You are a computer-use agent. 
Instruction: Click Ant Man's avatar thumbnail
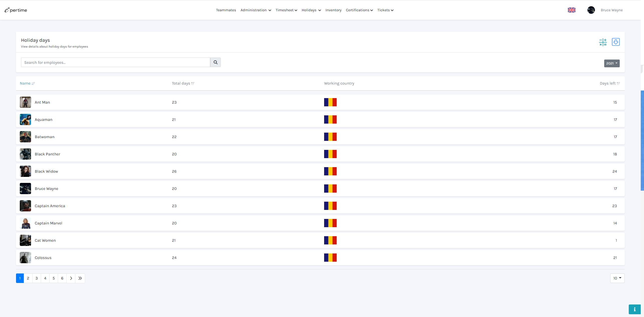25,102
